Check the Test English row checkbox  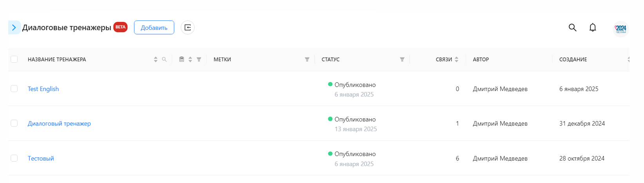[14, 89]
